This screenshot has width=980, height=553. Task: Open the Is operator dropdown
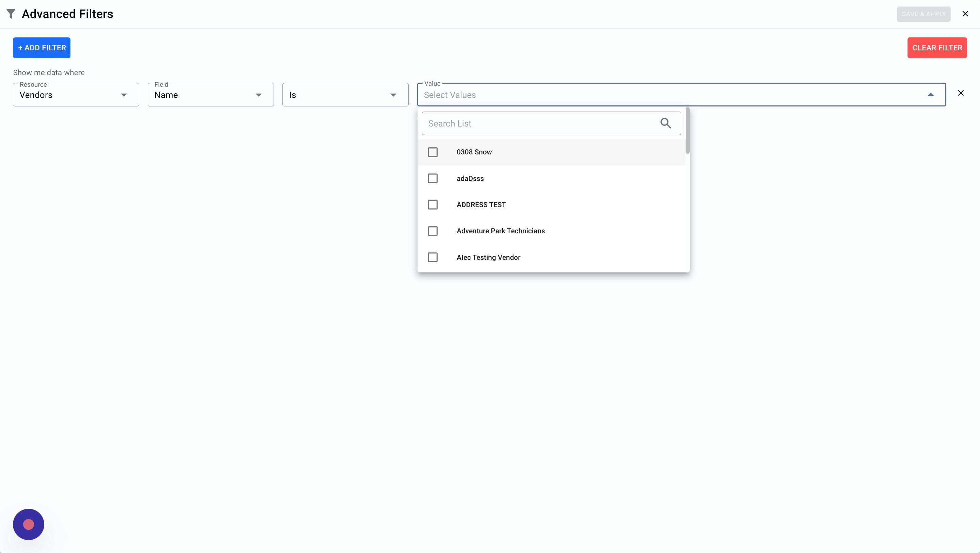pos(345,95)
